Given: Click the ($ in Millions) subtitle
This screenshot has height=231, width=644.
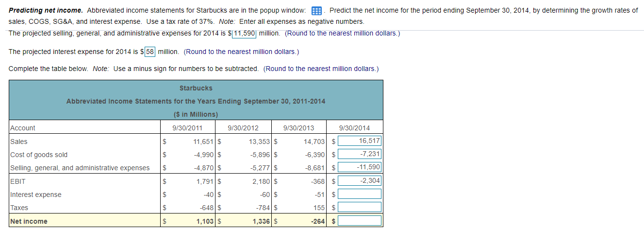Looking at the screenshot, I should pos(196,114).
